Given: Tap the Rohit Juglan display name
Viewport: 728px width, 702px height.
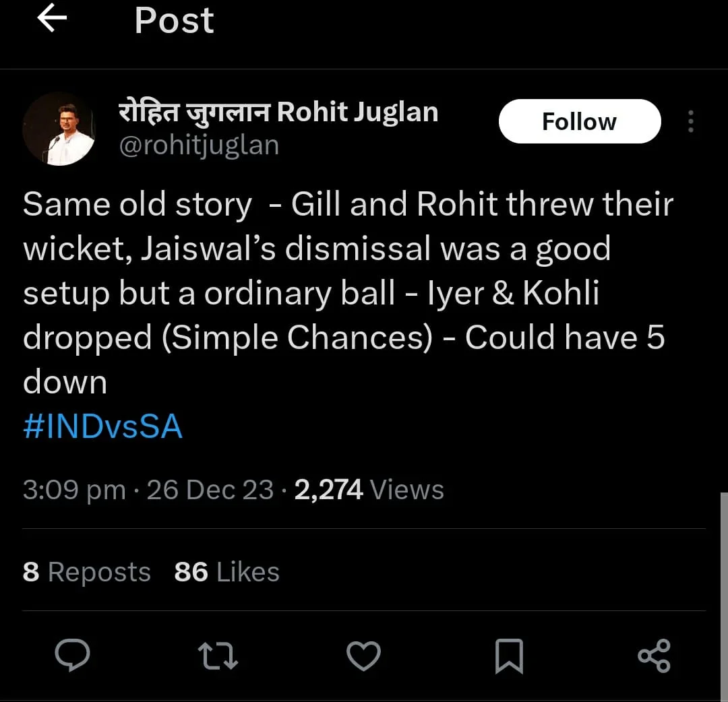Looking at the screenshot, I should click(278, 112).
